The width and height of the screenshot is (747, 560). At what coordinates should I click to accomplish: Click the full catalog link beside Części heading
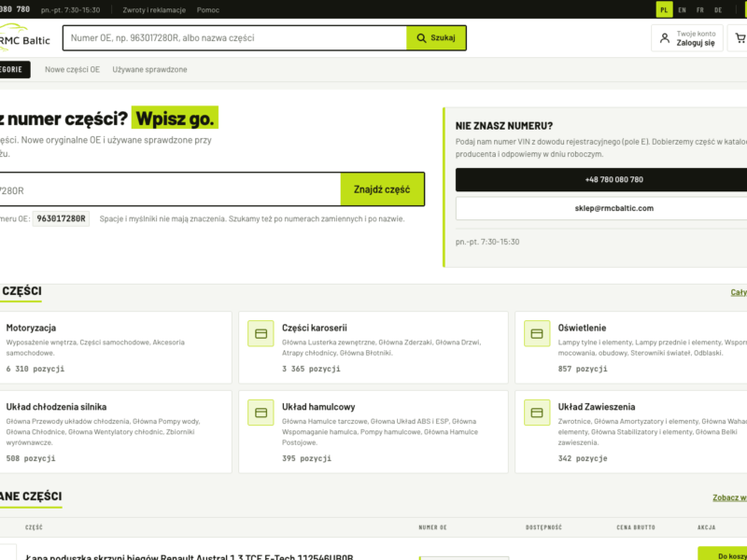point(739,292)
